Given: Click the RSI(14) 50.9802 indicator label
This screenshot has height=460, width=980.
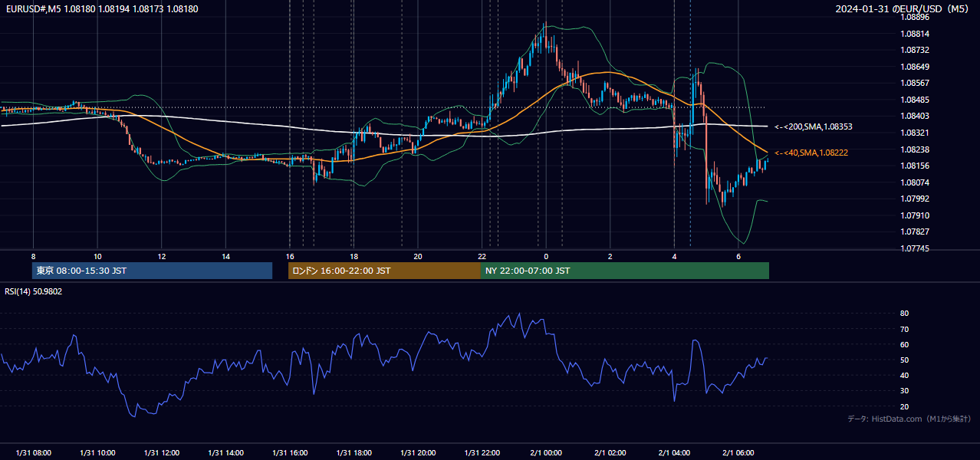Looking at the screenshot, I should (x=34, y=291).
